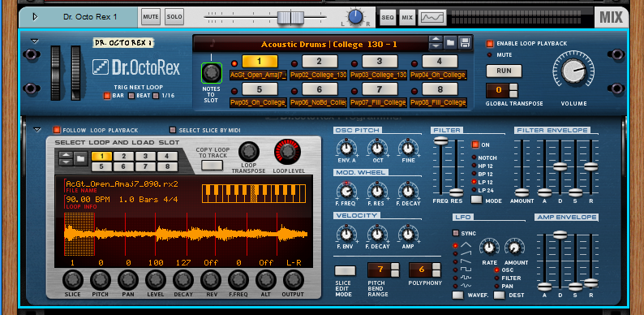Set trig next loop to BEAT
This screenshot has height=315, width=644.
coord(131,96)
